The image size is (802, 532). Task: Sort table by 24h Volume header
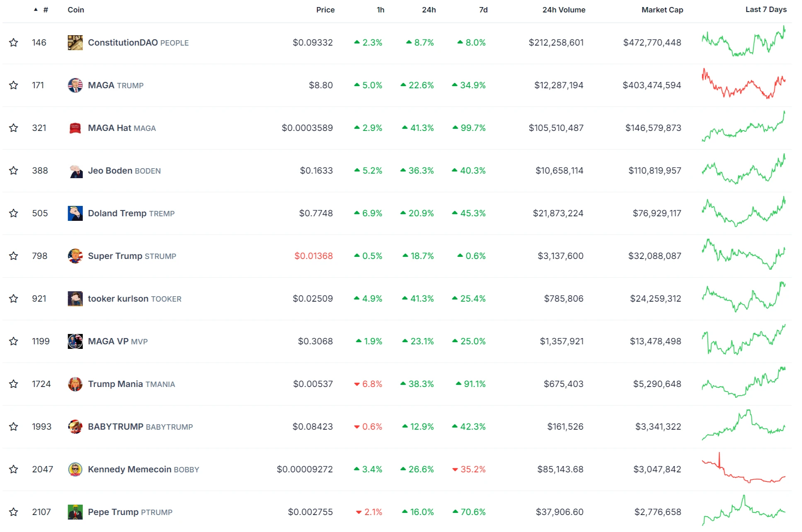point(563,10)
